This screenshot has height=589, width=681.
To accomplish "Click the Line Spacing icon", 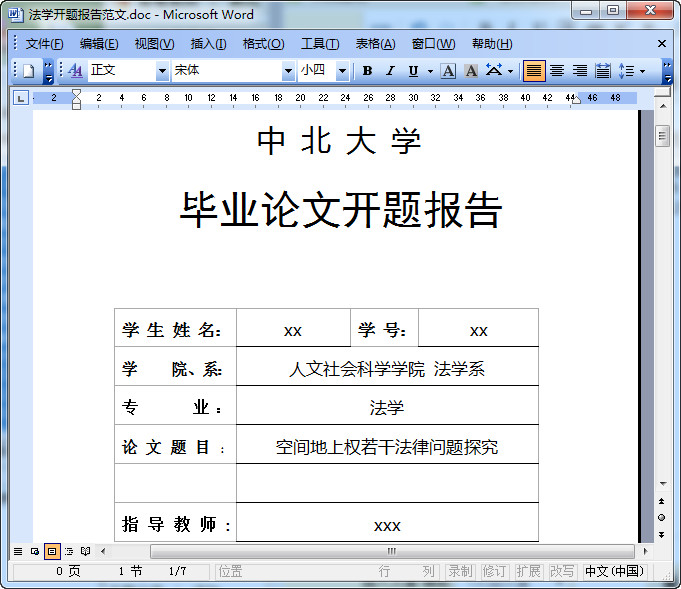I will pyautogui.click(x=626, y=70).
